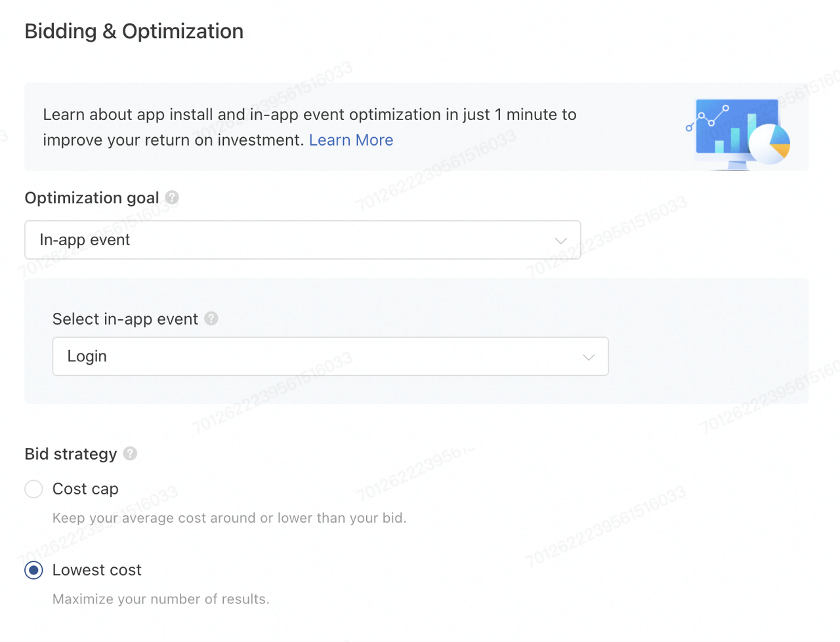Image resolution: width=840 pixels, height=642 pixels.
Task: Open the Learn More link
Action: tap(351, 140)
